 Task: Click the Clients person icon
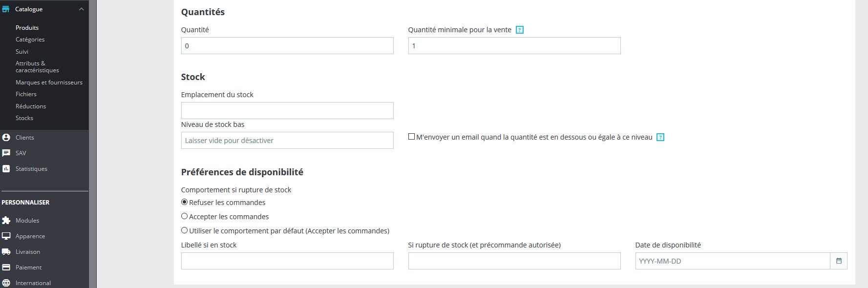tap(6, 138)
